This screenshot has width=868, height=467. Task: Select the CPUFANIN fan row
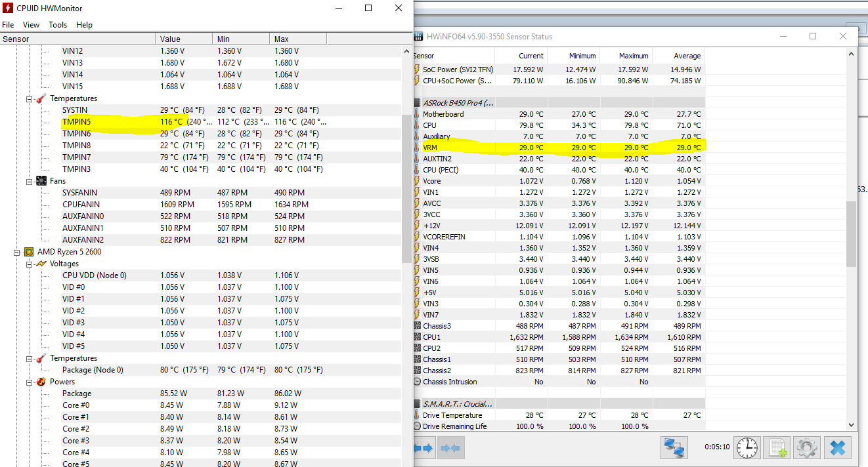tap(201, 205)
